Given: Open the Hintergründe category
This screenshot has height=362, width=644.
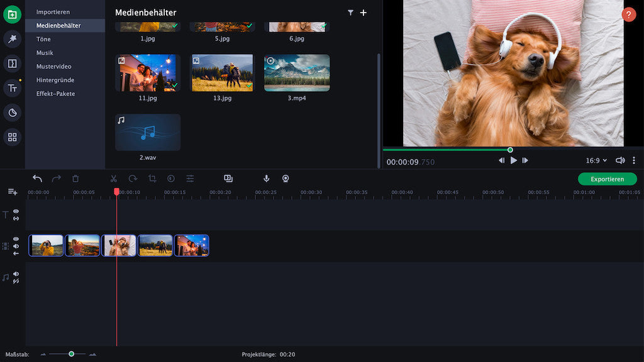Looking at the screenshot, I should (x=55, y=80).
